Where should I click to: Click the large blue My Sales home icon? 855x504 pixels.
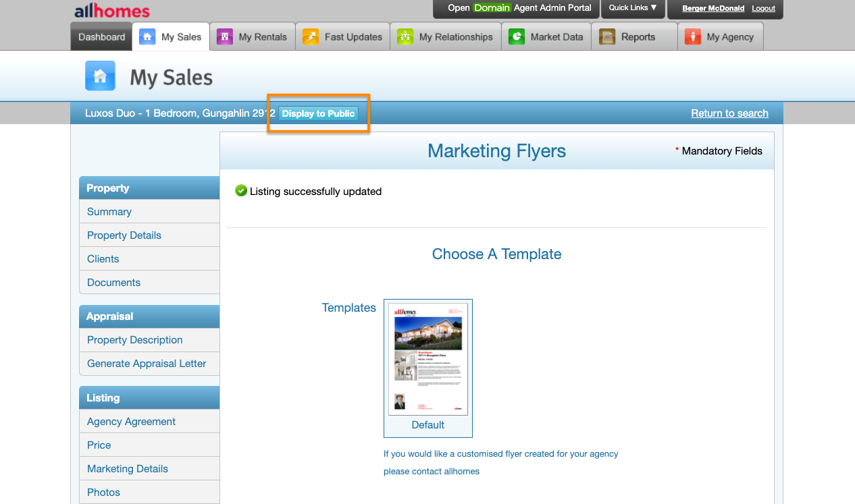coord(100,76)
